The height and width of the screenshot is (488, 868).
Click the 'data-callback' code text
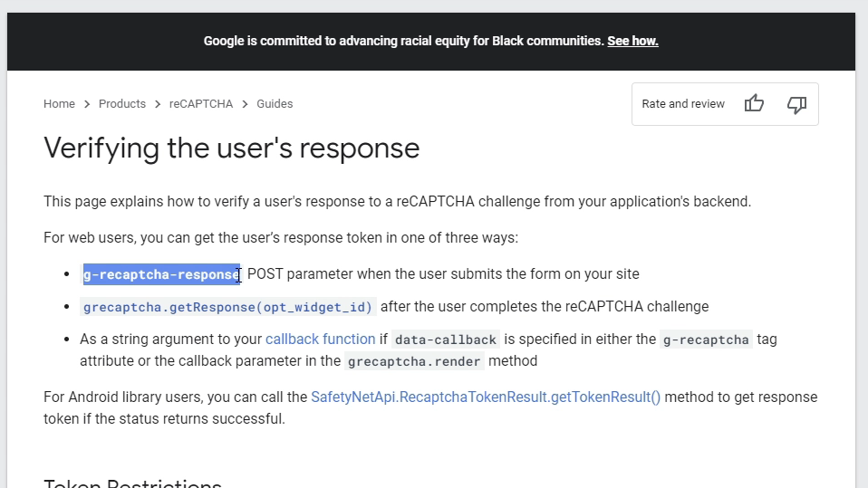point(446,340)
